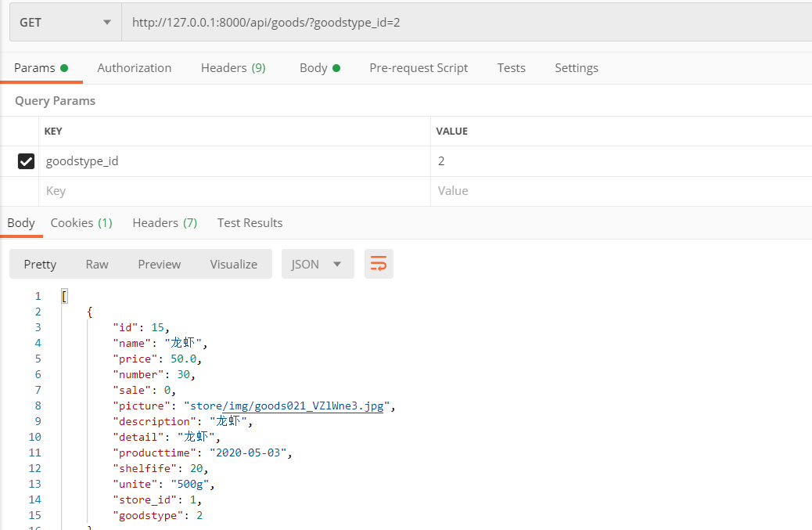Open the Authorization tab
This screenshot has width=812, height=530.
tap(134, 68)
